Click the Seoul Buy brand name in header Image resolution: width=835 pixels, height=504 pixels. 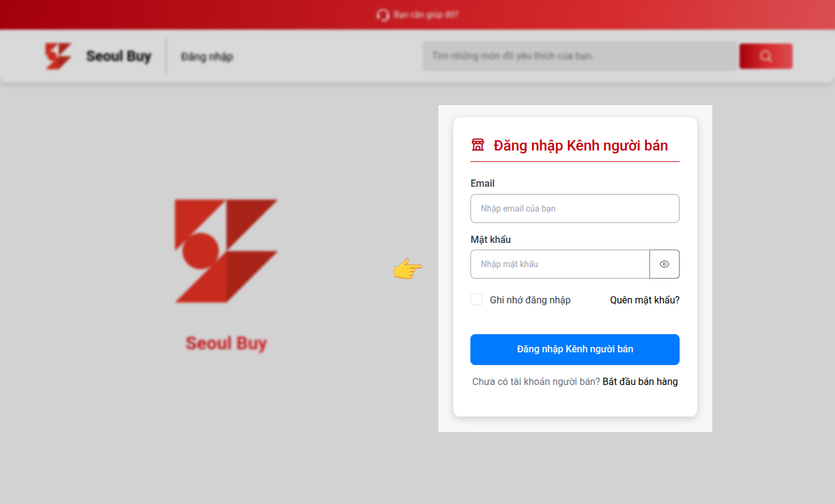pos(119,56)
